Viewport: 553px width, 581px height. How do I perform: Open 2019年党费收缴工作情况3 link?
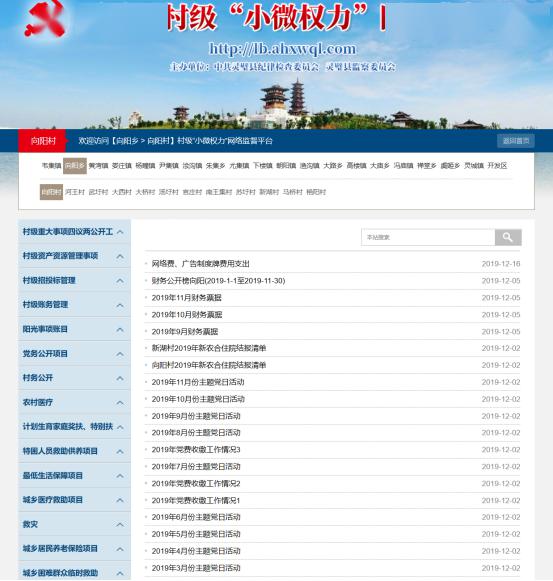click(x=196, y=449)
